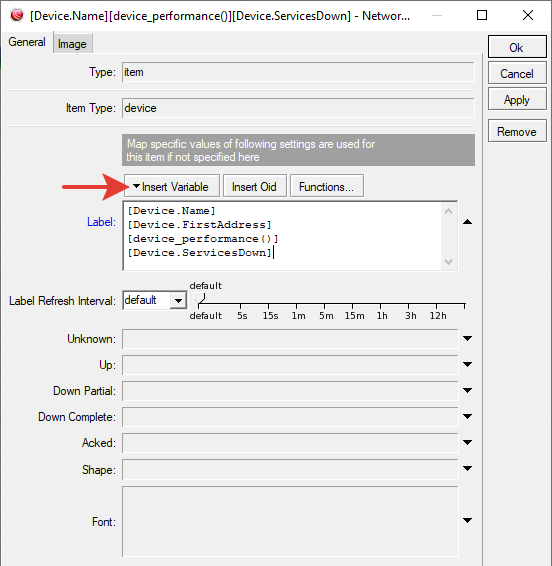Screen dimensions: 552x566
Task: Expand the Unknown field arrow
Action: [468, 338]
